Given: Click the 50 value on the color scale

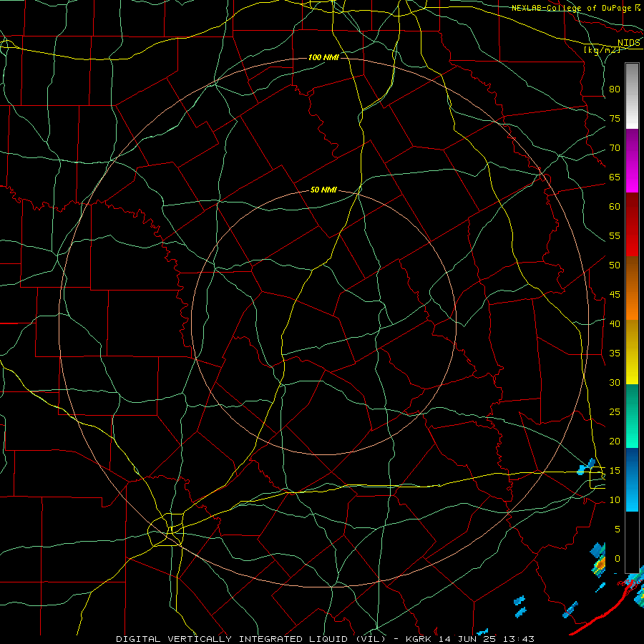Looking at the screenshot, I should pyautogui.click(x=615, y=265).
